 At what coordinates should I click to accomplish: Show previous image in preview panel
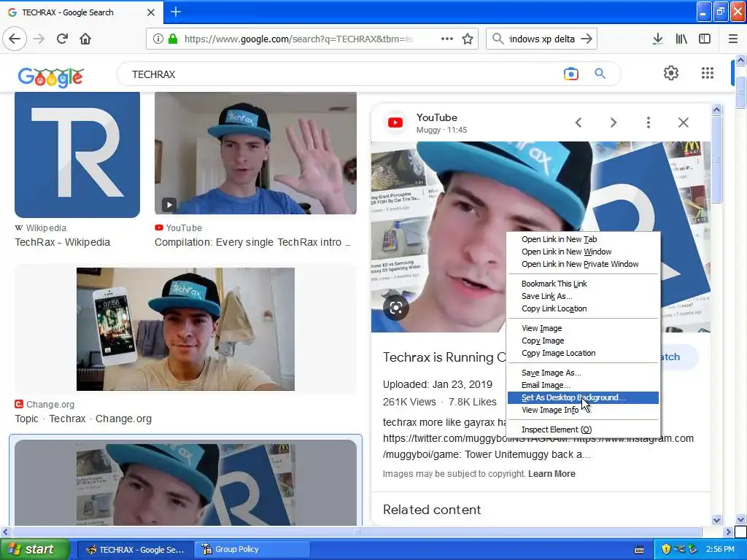pyautogui.click(x=578, y=122)
